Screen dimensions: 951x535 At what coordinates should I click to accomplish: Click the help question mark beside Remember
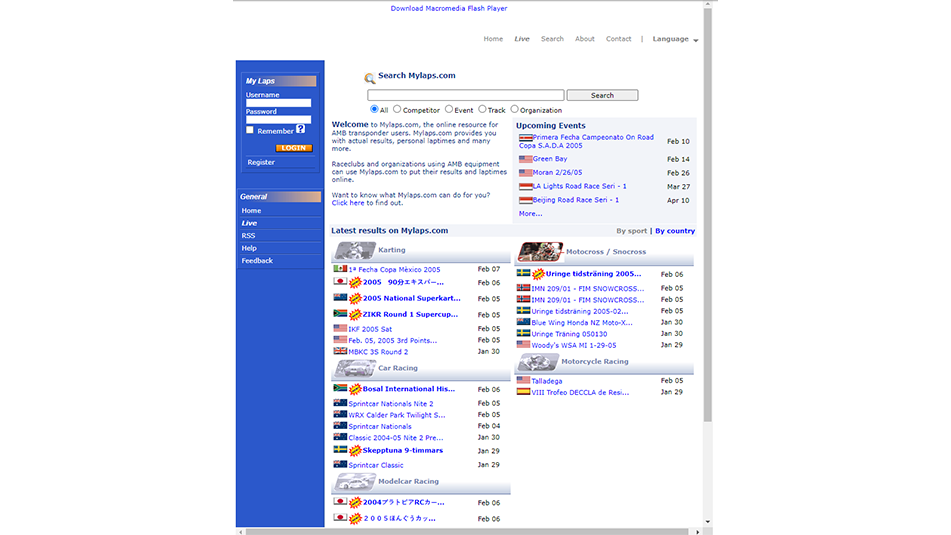click(x=301, y=129)
